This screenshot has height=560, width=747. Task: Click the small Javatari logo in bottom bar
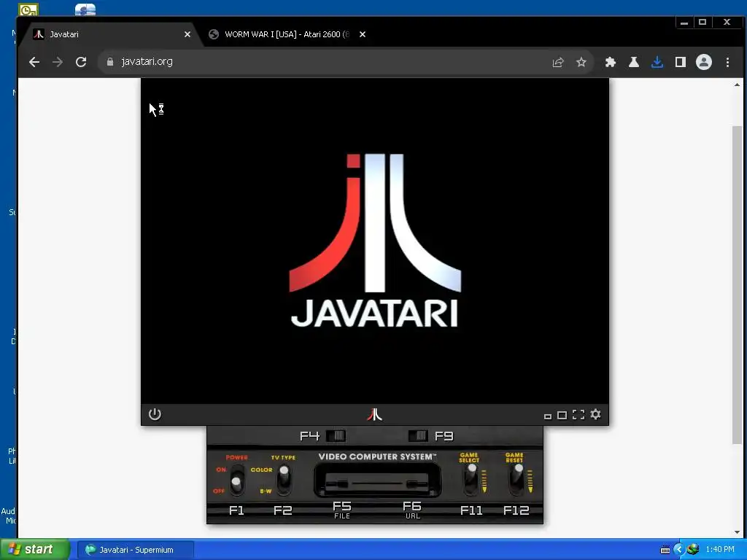[x=374, y=415]
